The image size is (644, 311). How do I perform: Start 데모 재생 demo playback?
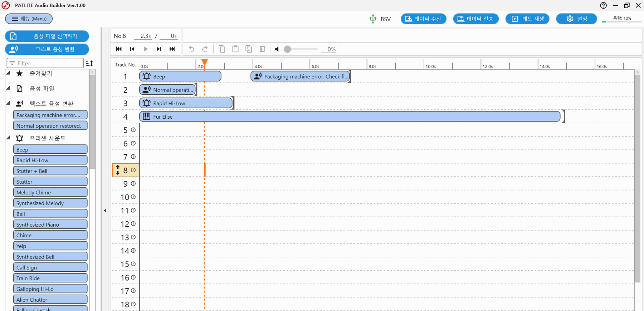point(528,19)
